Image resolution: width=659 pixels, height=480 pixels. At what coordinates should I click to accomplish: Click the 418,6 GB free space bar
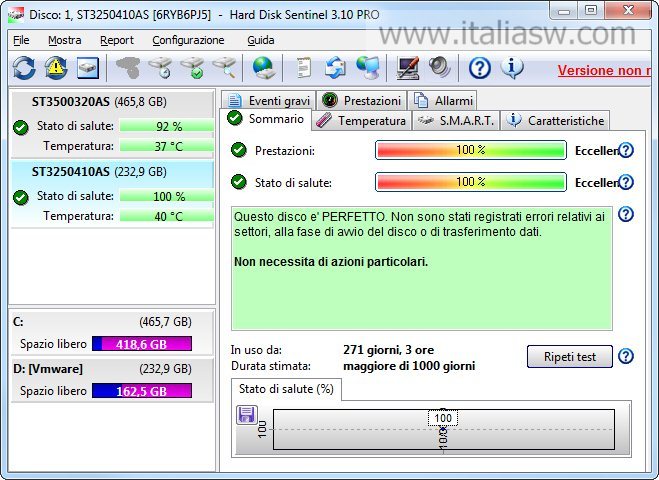click(x=142, y=344)
